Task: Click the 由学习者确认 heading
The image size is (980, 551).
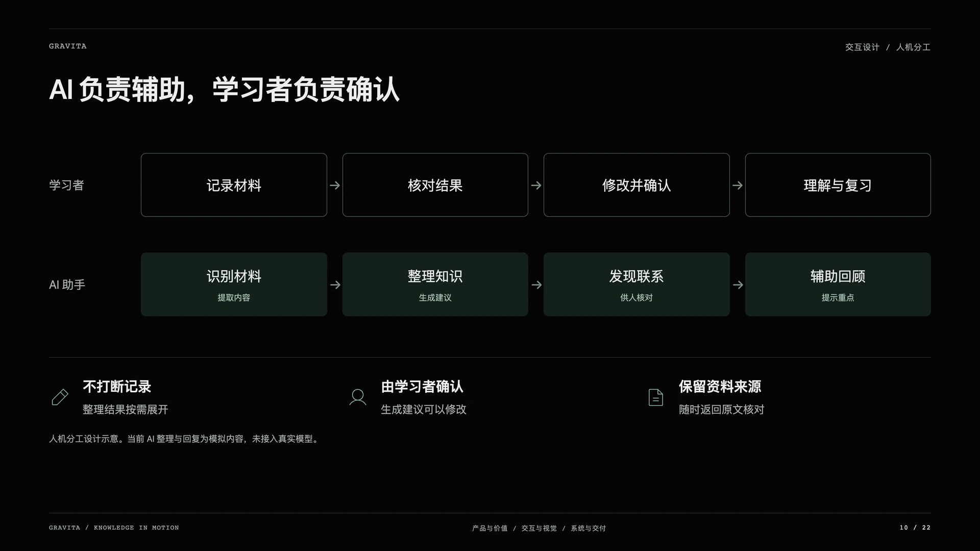Action: 422,387
